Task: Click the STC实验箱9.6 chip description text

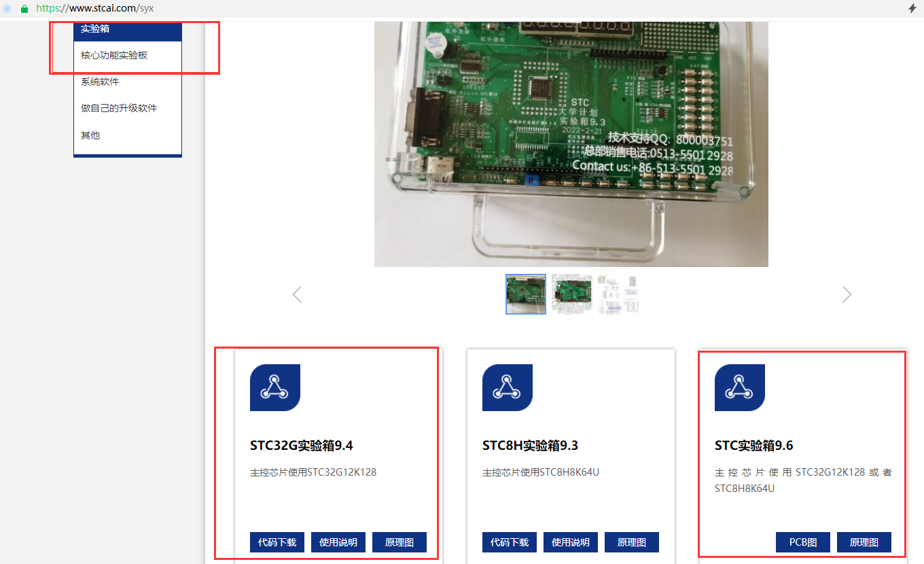Action: click(803, 480)
